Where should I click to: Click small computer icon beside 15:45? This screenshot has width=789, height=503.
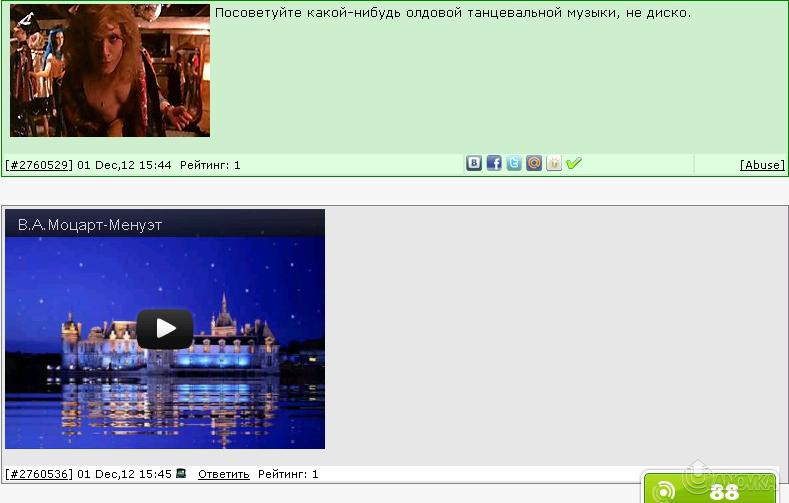tap(181, 474)
